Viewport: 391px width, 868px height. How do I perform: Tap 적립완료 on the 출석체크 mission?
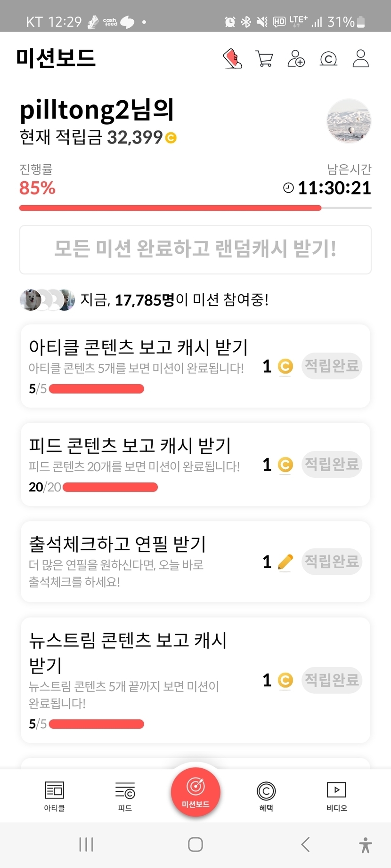click(332, 561)
